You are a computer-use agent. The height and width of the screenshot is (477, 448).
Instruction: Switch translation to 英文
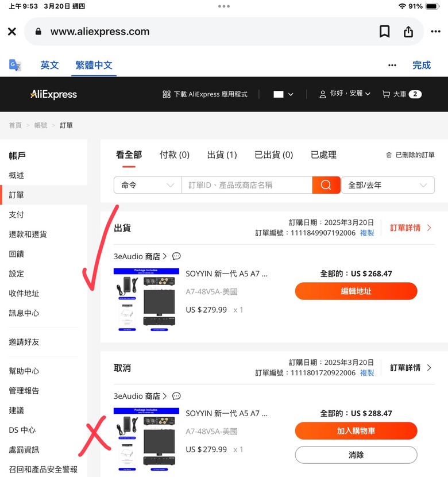[x=49, y=65]
